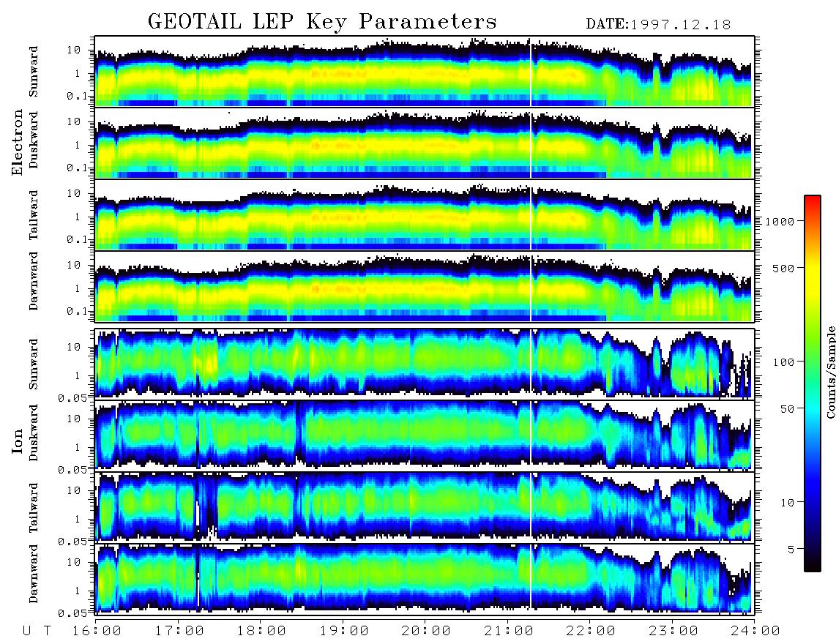The image size is (836, 644).
Task: Click the 24:00 time tick label
Action: click(x=755, y=631)
